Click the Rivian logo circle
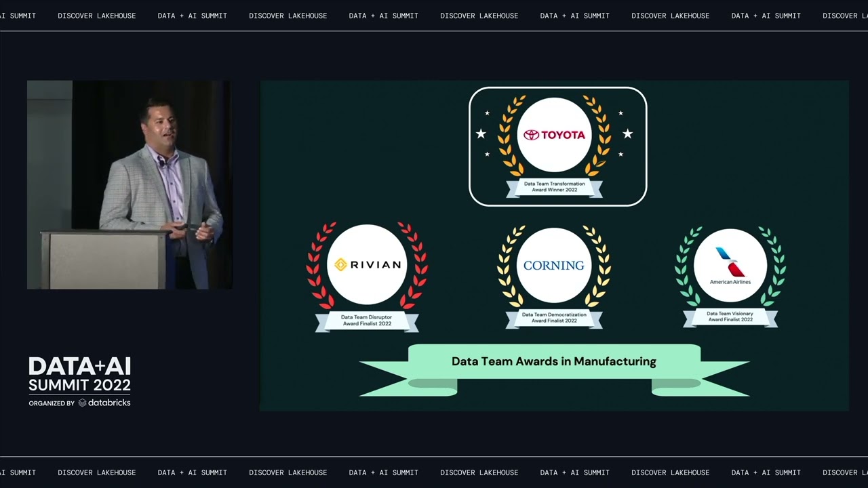The image size is (868, 488). (x=367, y=264)
